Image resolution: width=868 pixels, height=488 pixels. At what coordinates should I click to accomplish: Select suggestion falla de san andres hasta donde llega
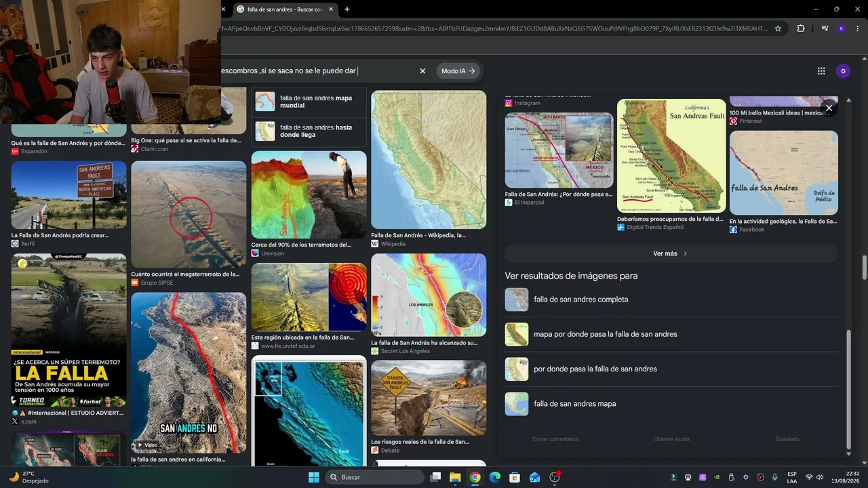click(309, 131)
